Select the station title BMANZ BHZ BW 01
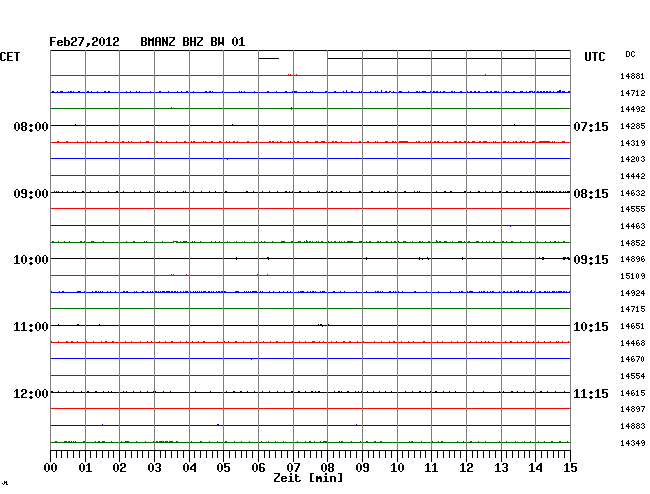The width and height of the screenshot is (650, 494). point(193,42)
